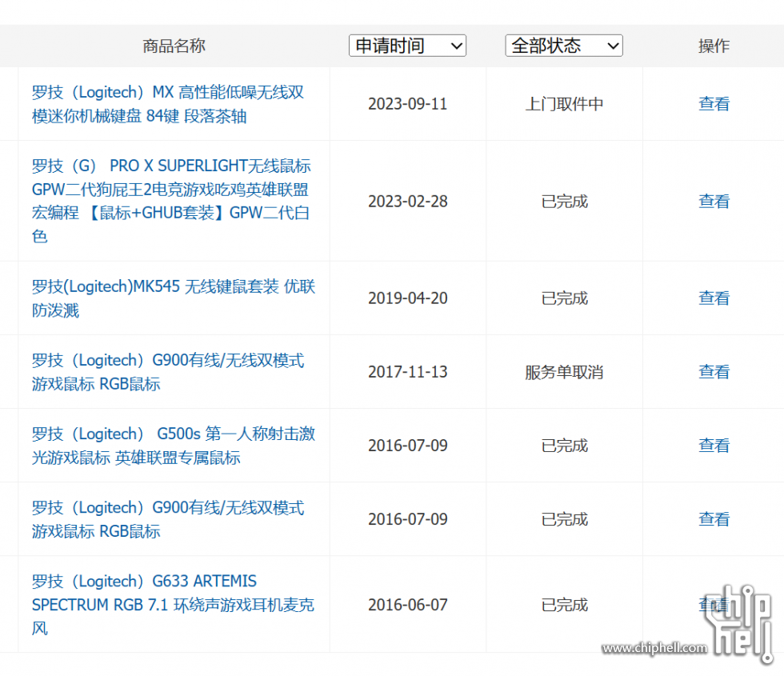The width and height of the screenshot is (784, 676).
Task: Select 已完成 status in the MK545 row
Action: point(564,298)
